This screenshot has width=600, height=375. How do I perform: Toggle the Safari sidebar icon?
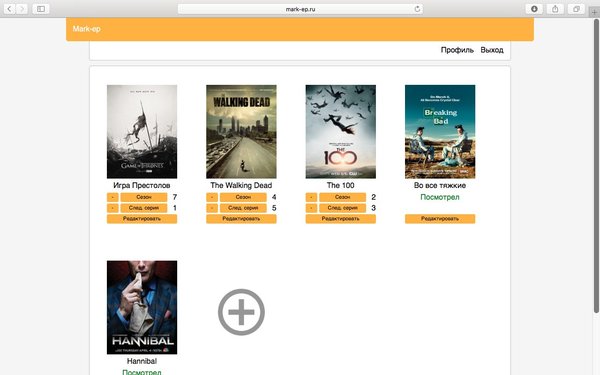coord(41,9)
